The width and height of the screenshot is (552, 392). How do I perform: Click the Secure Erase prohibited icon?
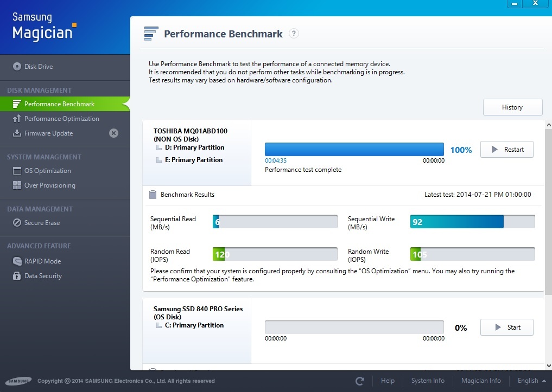[x=17, y=222]
